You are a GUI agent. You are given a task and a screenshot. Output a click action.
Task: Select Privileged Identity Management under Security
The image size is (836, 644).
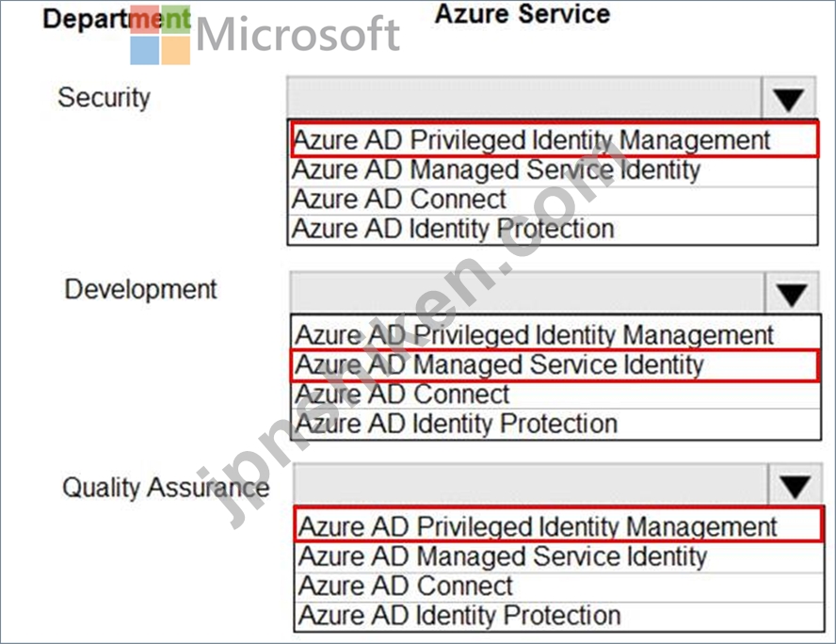tap(554, 140)
